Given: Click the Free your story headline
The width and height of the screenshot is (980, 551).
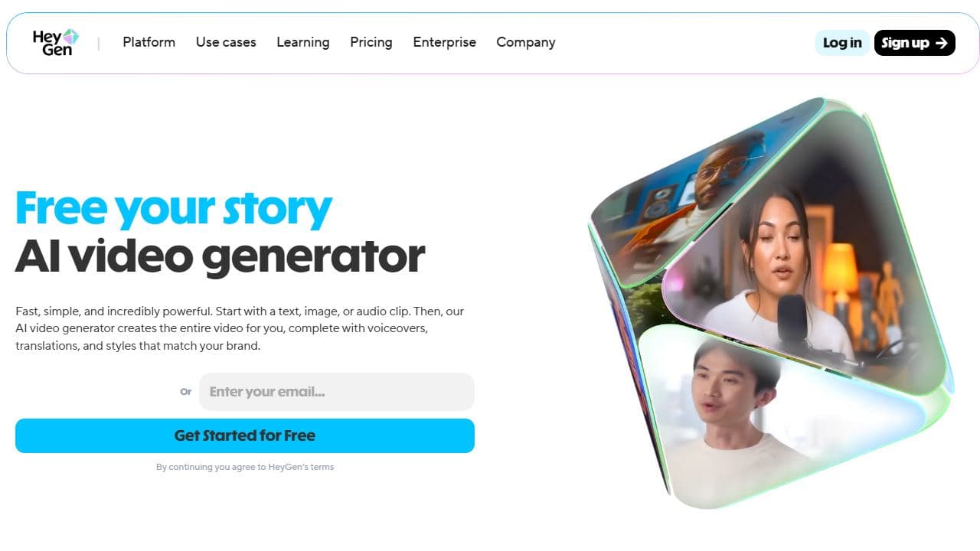Looking at the screenshot, I should (x=174, y=208).
